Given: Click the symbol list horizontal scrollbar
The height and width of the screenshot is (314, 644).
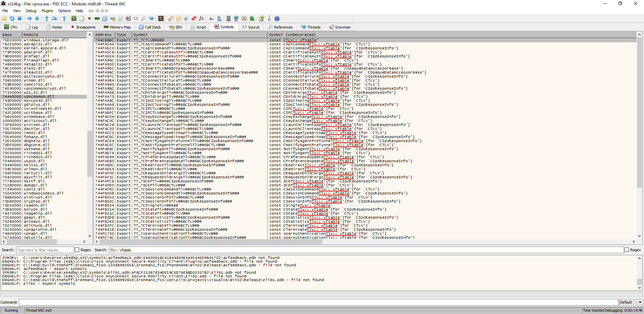Looking at the screenshot, I should pos(365,241).
